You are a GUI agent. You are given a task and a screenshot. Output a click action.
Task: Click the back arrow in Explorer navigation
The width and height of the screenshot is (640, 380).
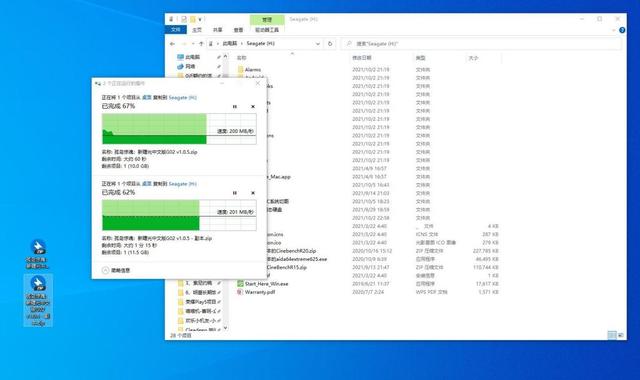tap(173, 44)
